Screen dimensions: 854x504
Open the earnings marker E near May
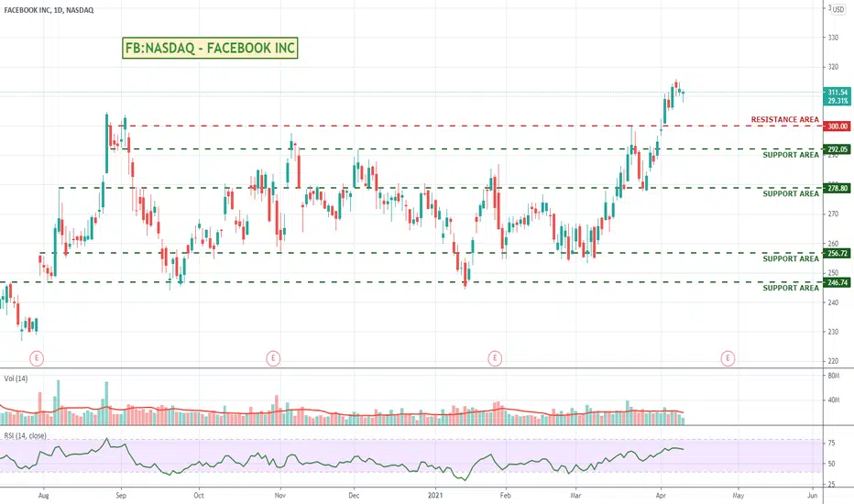pos(728,358)
